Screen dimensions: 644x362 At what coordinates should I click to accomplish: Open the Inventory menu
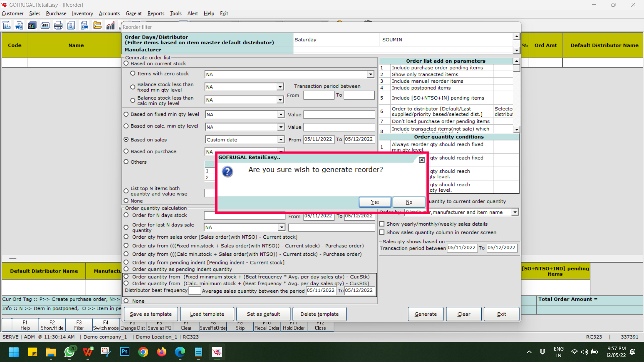click(82, 13)
